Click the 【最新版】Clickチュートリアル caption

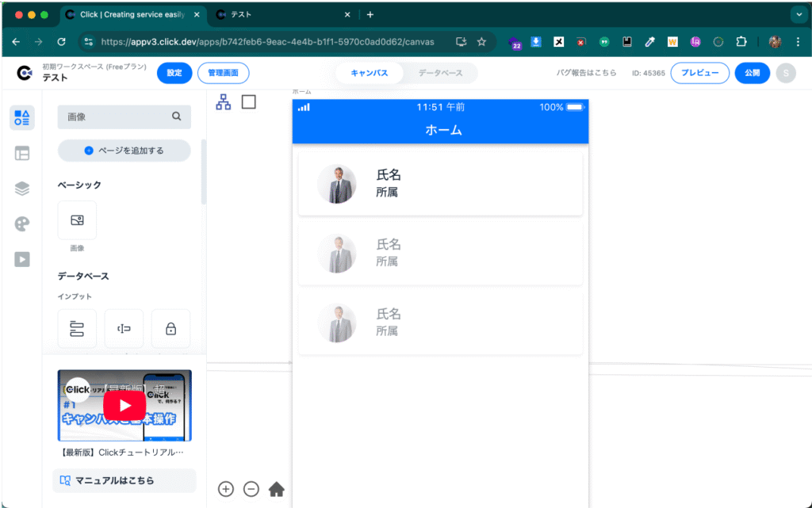(x=122, y=453)
